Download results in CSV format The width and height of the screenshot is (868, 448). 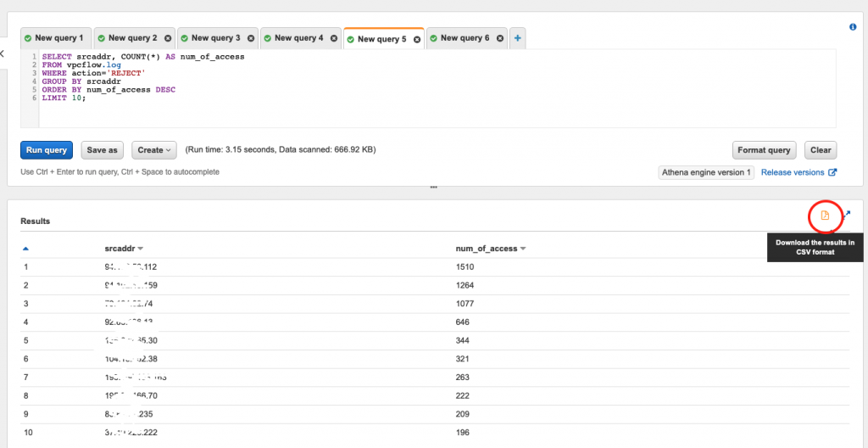tap(825, 216)
